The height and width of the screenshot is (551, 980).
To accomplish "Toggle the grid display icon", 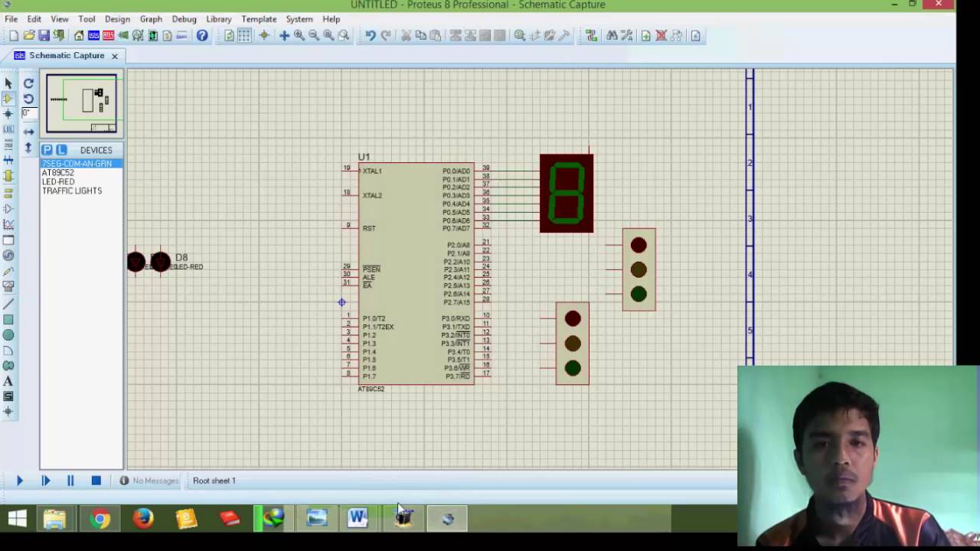I will click(243, 35).
